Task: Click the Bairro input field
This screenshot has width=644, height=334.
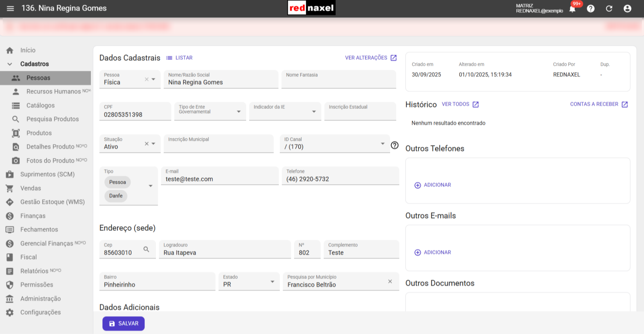Action: (x=157, y=281)
